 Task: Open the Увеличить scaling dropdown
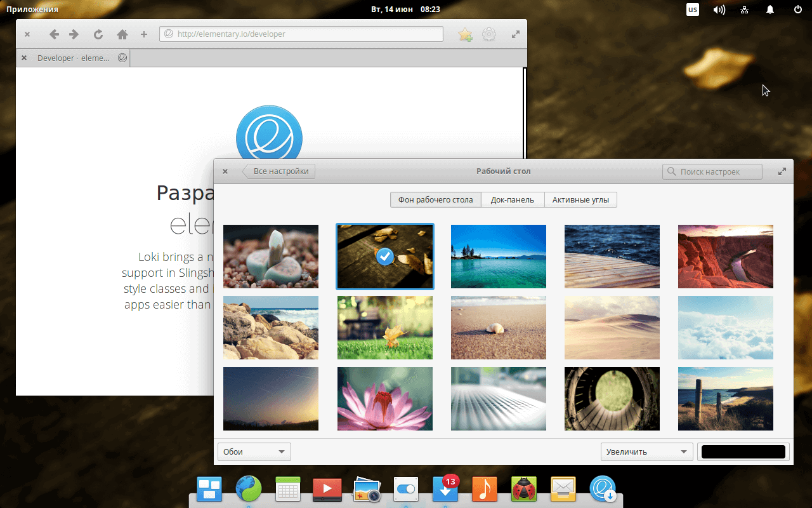(646, 451)
